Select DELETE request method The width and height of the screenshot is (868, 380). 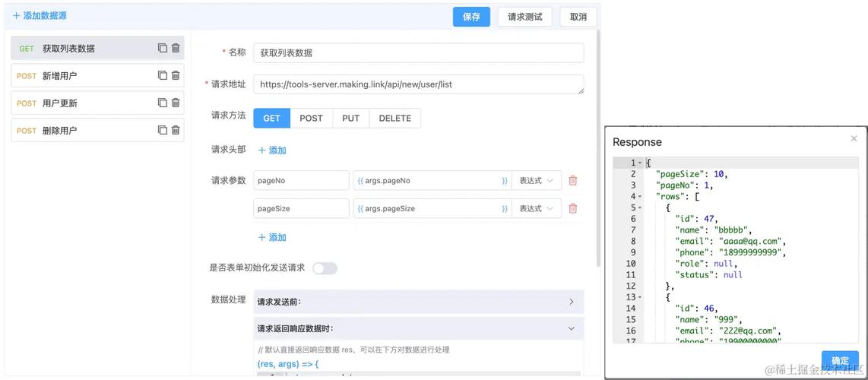point(394,118)
